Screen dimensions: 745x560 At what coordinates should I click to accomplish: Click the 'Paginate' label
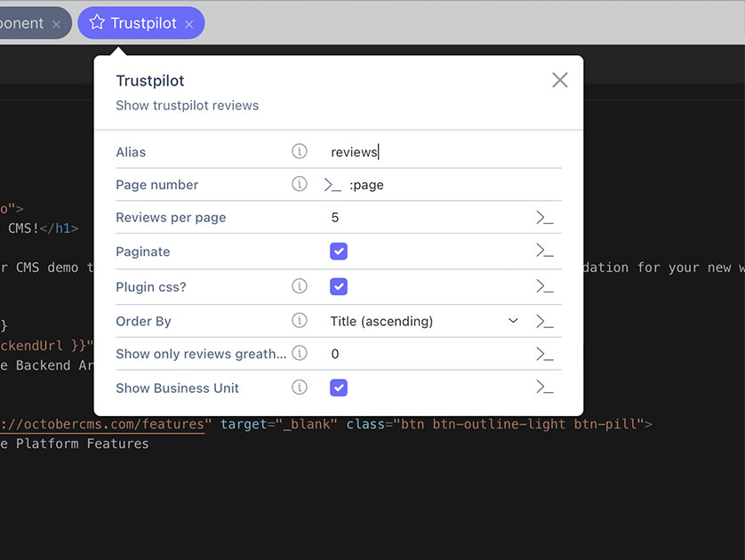[x=143, y=252]
